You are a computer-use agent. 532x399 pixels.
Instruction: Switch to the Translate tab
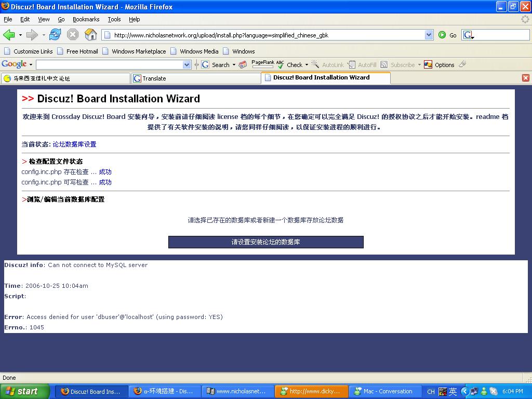click(x=195, y=78)
